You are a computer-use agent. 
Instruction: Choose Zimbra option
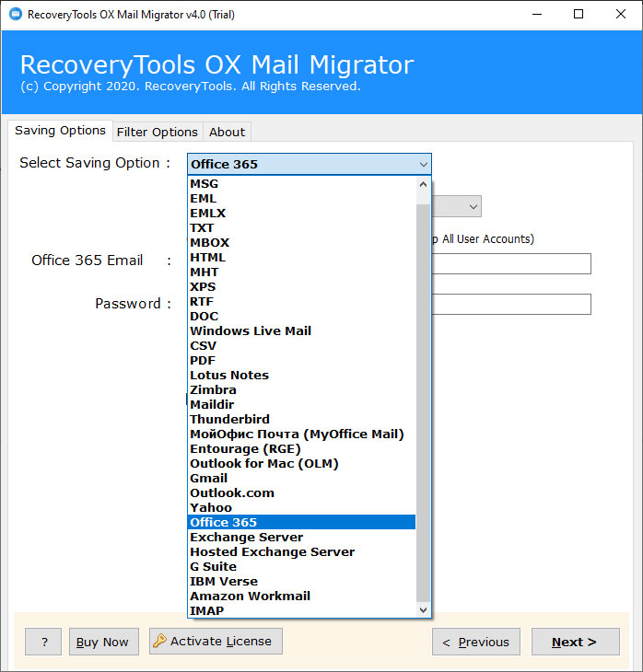(302, 389)
